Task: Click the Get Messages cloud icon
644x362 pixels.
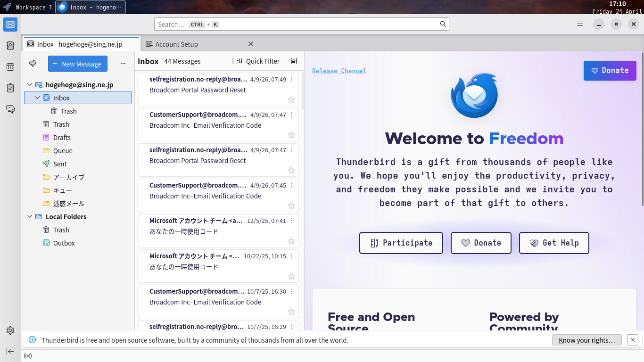Action: 33,64
